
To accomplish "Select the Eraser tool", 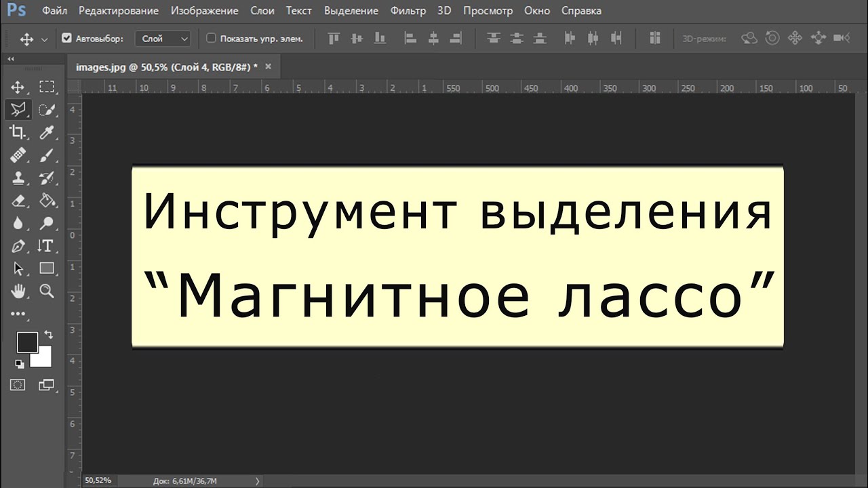I will tap(18, 201).
